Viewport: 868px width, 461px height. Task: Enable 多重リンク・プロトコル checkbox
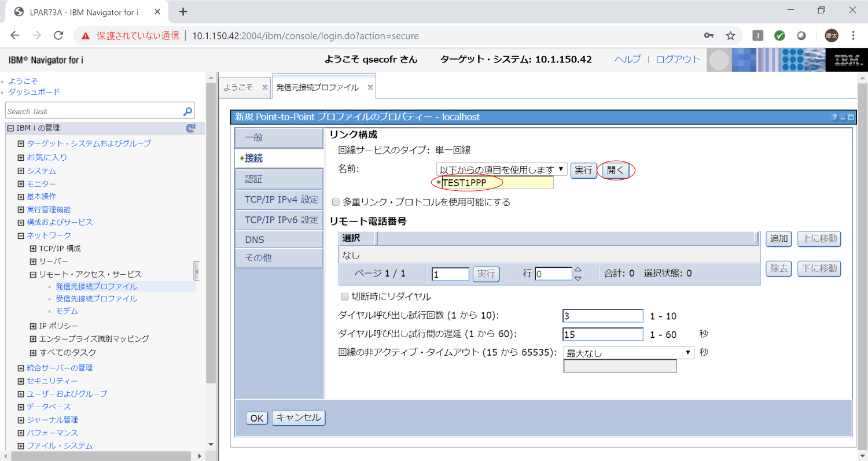[336, 202]
